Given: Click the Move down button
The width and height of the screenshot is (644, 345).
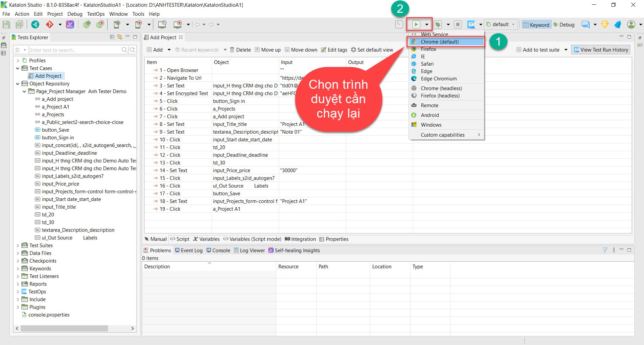Looking at the screenshot, I should pyautogui.click(x=301, y=50).
